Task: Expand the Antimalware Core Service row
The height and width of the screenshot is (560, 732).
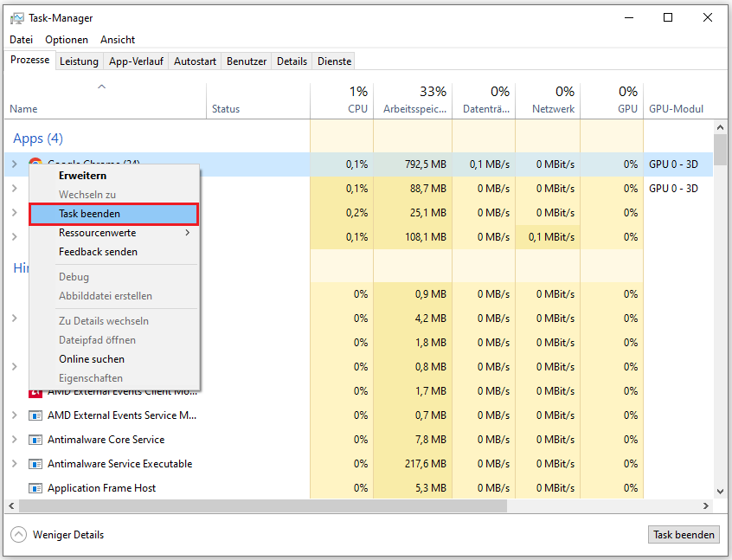Action: [15, 439]
